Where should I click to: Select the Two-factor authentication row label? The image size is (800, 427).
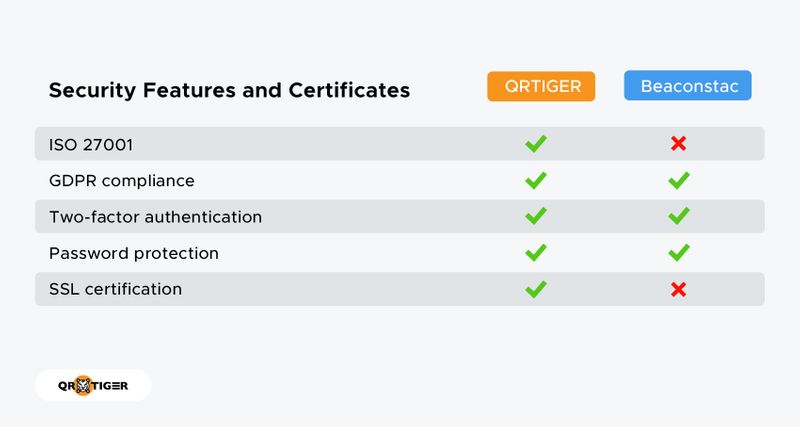(x=155, y=217)
